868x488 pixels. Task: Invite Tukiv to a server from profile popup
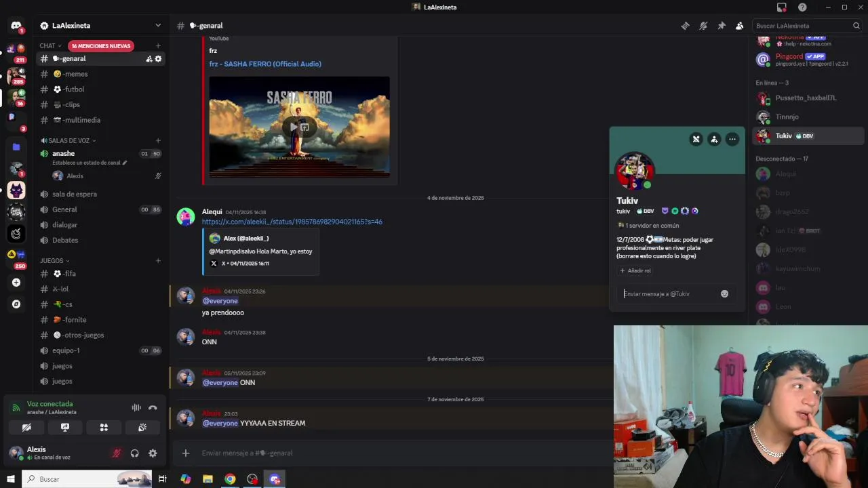(x=714, y=139)
